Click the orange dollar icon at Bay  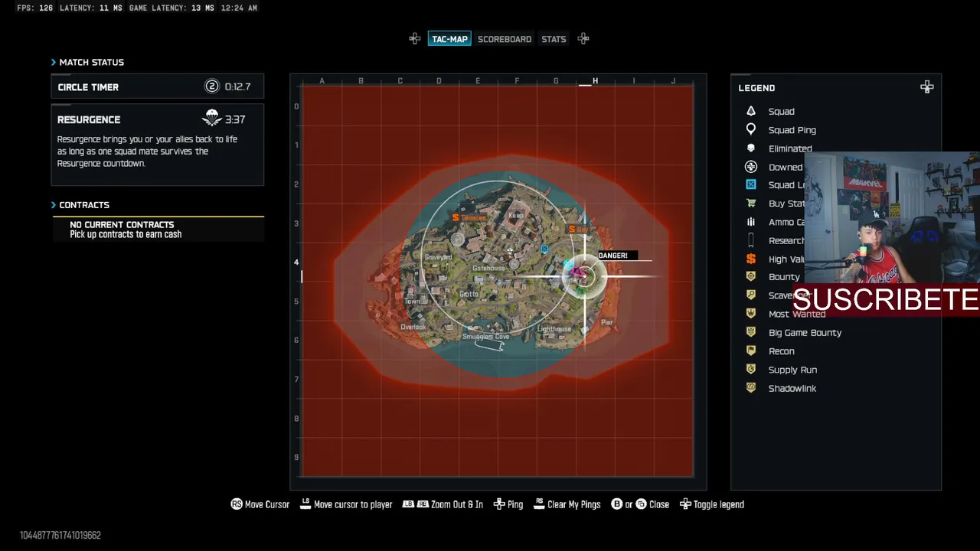572,229
